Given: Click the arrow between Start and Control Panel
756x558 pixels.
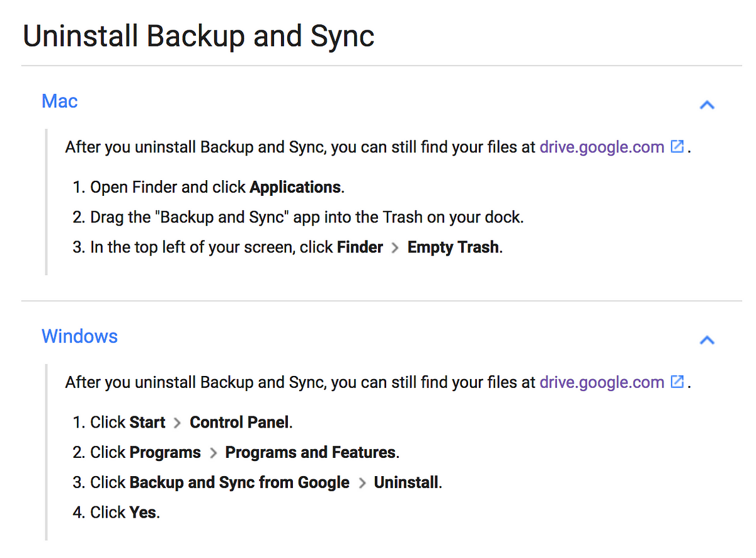Looking at the screenshot, I should 177,423.
